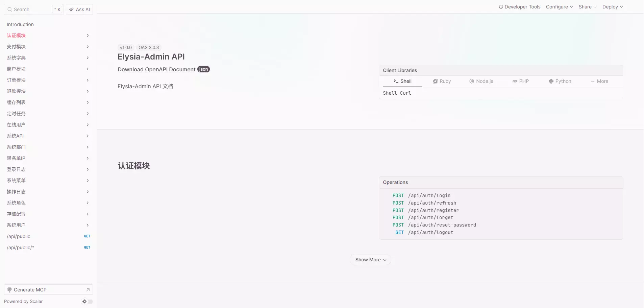Screen dimensions: 644x308
Task: Click the Developer Tools info icon
Action: [x=501, y=7]
